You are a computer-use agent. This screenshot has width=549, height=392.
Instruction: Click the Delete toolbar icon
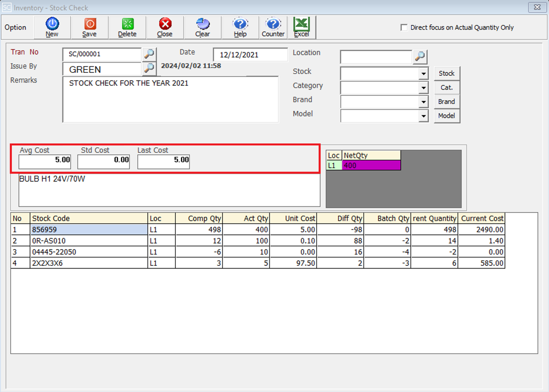(127, 27)
